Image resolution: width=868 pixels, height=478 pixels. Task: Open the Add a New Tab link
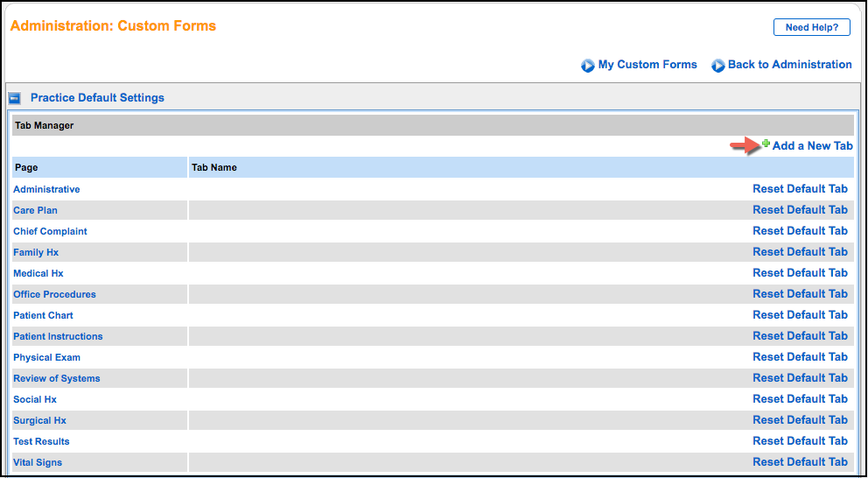tap(812, 146)
